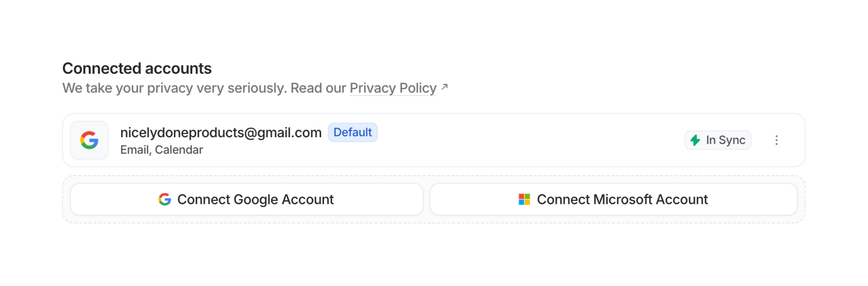
Task: Open the Privacy Policy link
Action: 393,88
